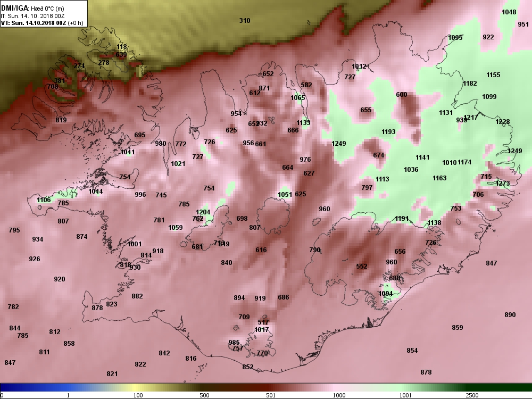Select the value 1138 on the map
The image size is (532, 399).
434,223
